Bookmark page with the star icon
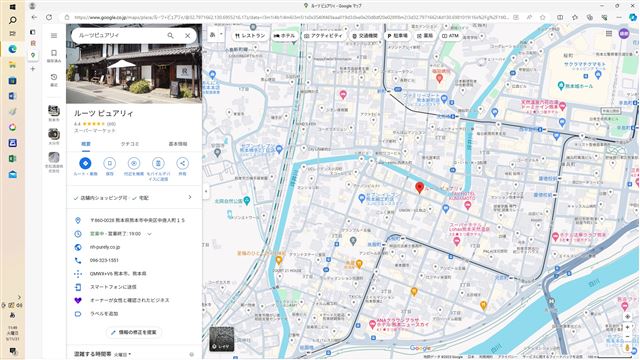The width and height of the screenshot is (640, 360). pyautogui.click(x=542, y=18)
